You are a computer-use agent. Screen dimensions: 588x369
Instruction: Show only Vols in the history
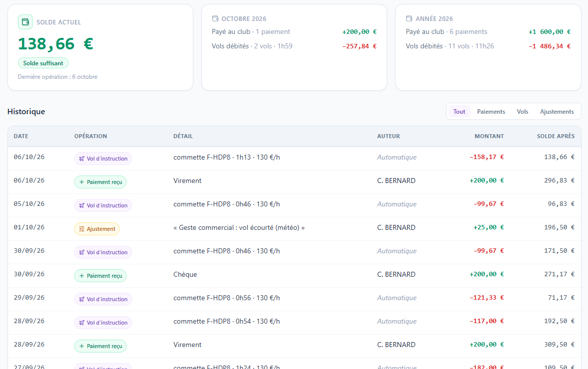522,112
